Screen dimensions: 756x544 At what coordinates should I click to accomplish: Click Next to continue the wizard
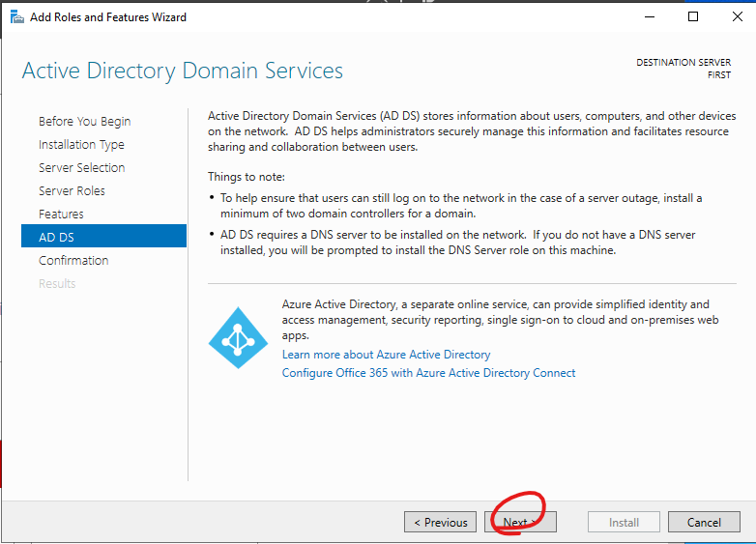[520, 523]
